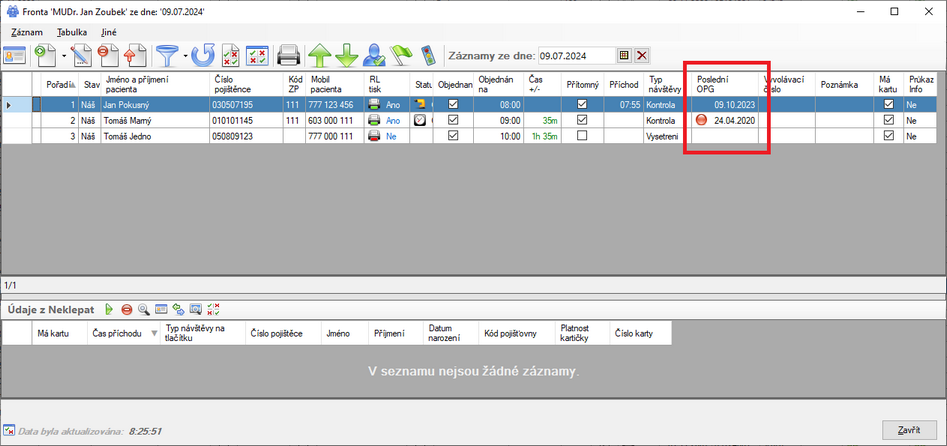947x446 pixels.
Task: Click printer icon in Tomáš Malý's RL tisk cell
Action: click(374, 120)
